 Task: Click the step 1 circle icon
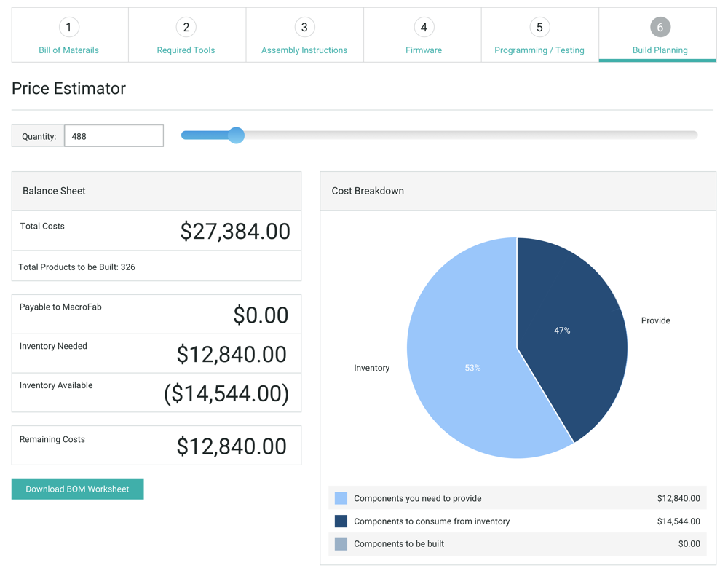pyautogui.click(x=68, y=28)
